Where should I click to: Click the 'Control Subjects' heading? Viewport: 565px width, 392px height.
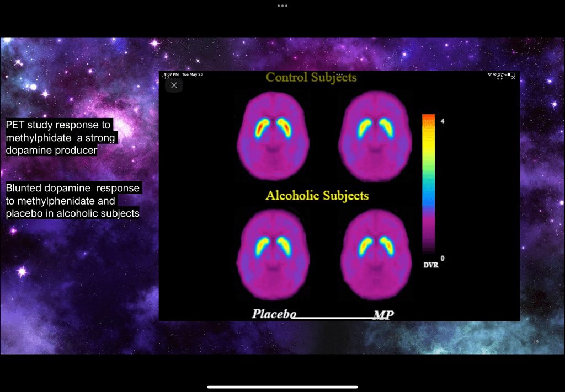[311, 78]
